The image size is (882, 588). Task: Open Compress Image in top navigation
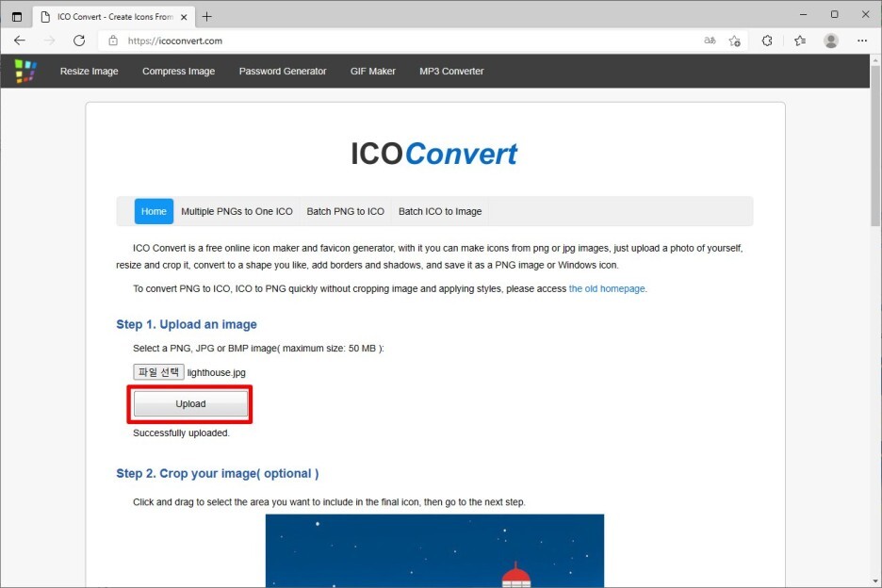(178, 72)
